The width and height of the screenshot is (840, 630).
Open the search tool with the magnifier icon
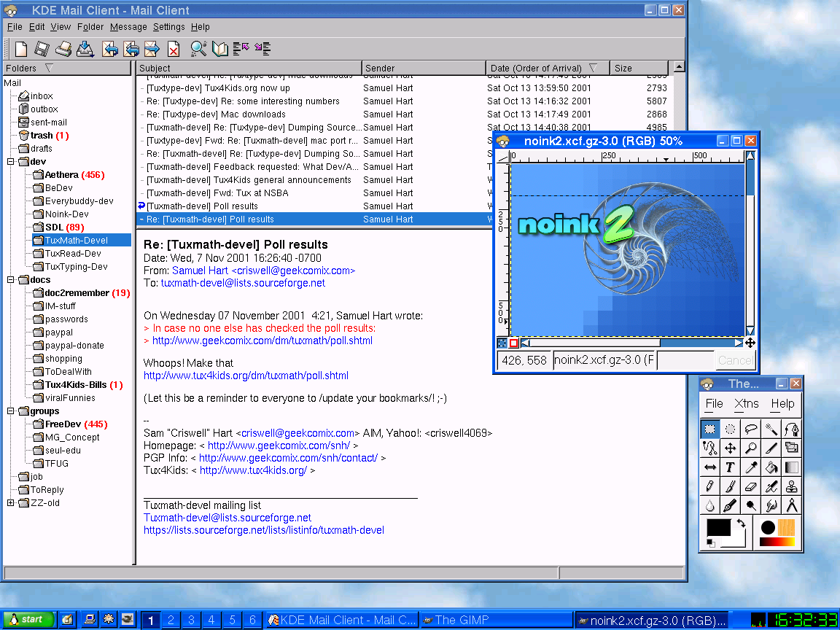(199, 49)
